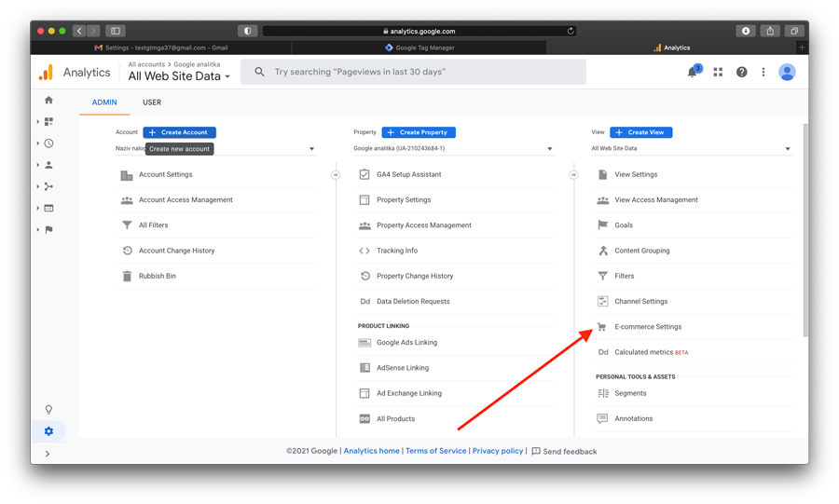Open the user account avatar
This screenshot has width=839, height=504.
(x=787, y=73)
